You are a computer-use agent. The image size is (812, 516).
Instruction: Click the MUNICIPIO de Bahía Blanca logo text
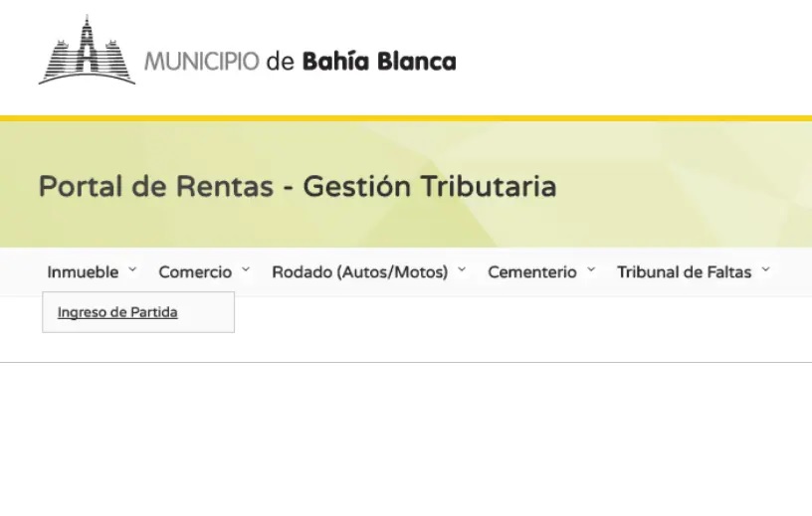tap(299, 62)
